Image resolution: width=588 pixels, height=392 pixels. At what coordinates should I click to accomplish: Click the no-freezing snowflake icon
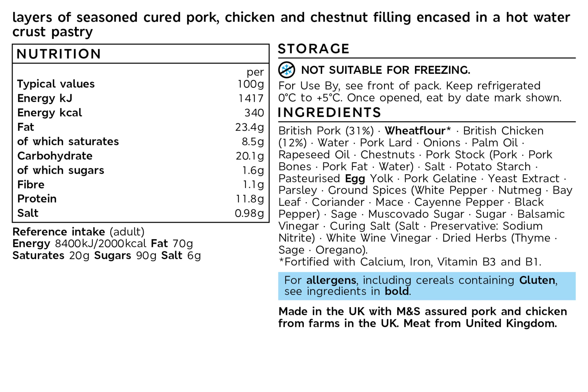[x=286, y=70]
